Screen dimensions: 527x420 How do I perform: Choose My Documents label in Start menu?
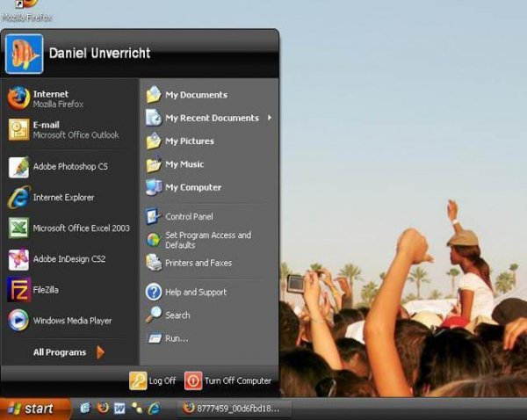pyautogui.click(x=196, y=95)
